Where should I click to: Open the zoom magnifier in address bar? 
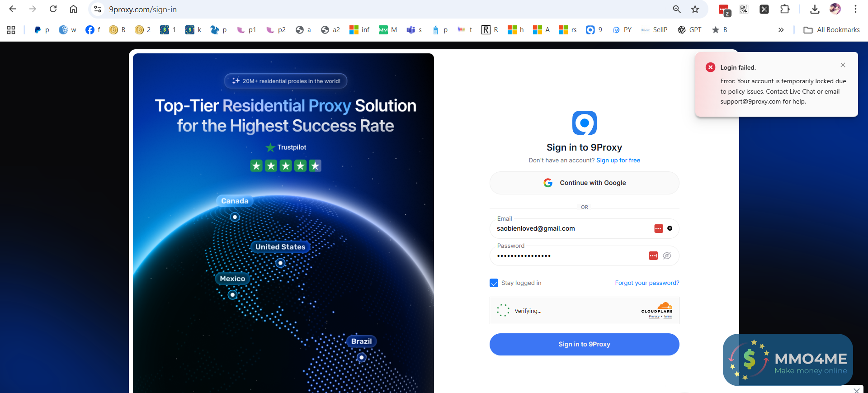click(x=677, y=9)
